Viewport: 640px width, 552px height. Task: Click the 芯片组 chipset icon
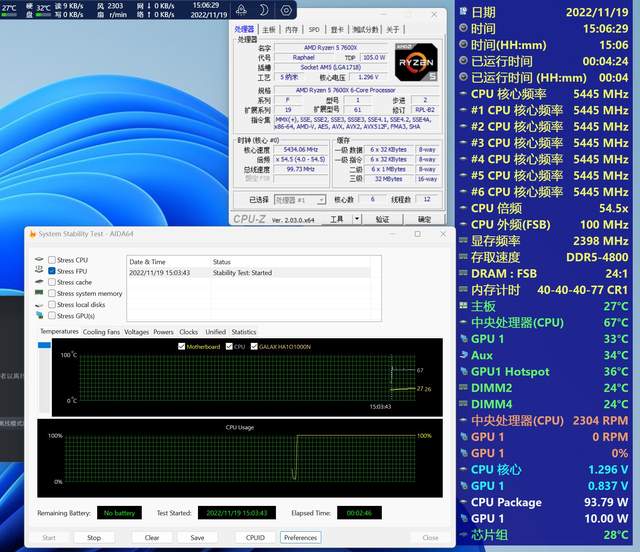pos(463,534)
